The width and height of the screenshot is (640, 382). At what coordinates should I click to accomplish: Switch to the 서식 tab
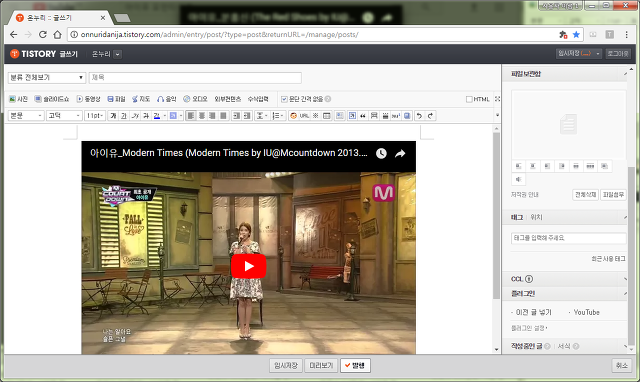click(564, 346)
